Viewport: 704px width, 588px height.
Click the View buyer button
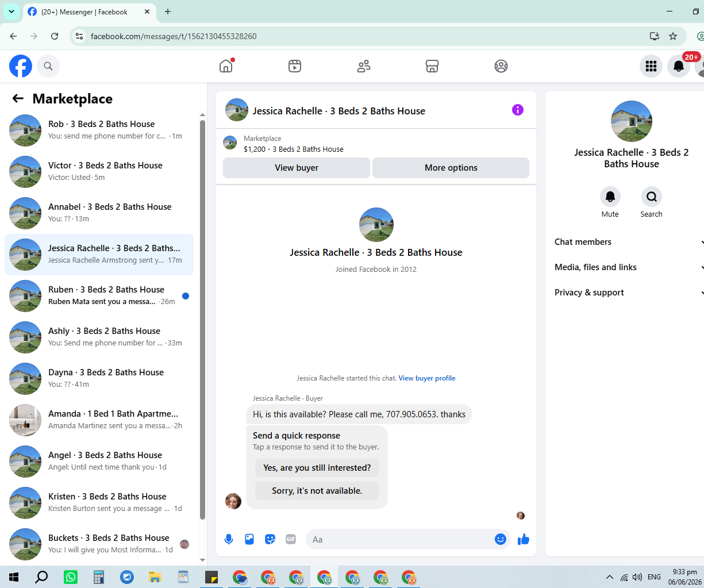point(297,168)
